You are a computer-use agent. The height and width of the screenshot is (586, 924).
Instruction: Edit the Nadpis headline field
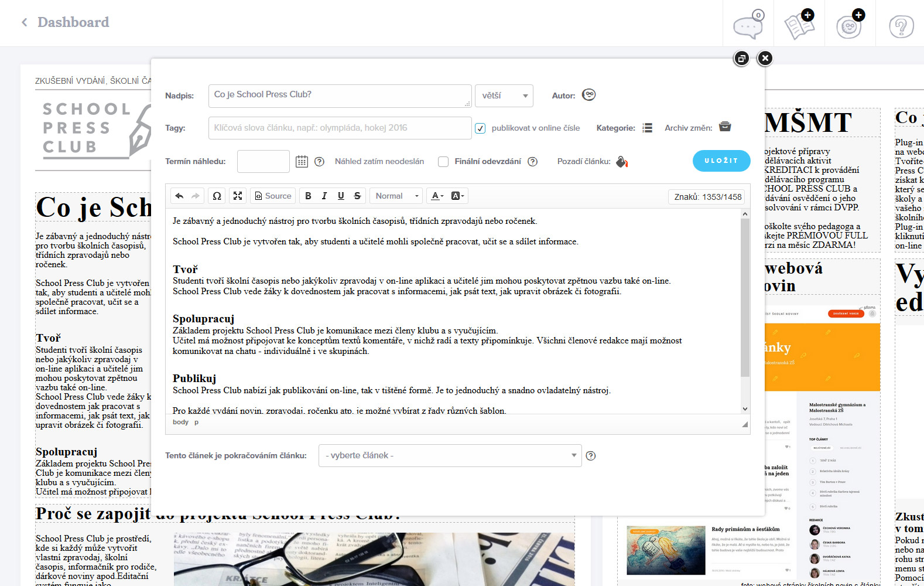tap(340, 96)
